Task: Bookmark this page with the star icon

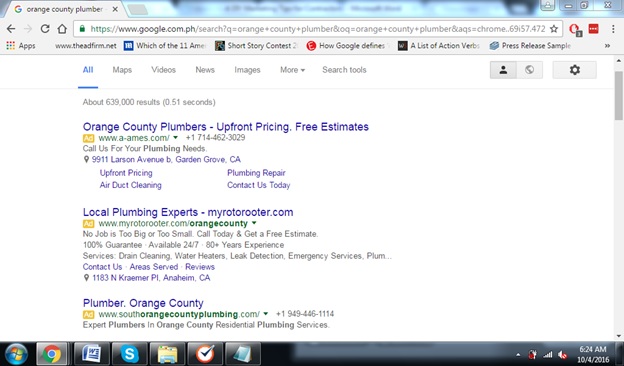Action: (554, 29)
